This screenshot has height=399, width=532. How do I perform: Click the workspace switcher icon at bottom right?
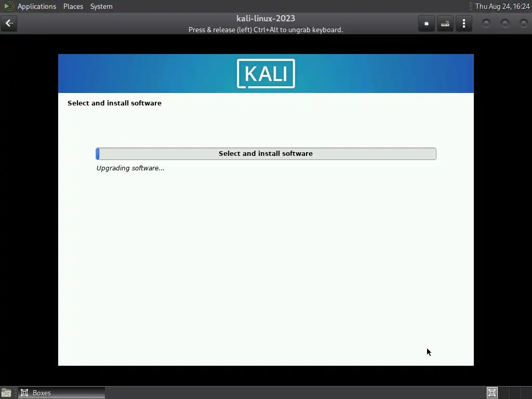(492, 393)
